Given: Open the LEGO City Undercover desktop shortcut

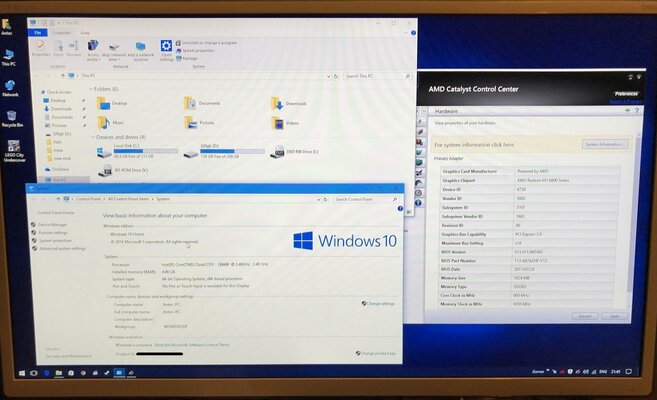Looking at the screenshot, I should [x=12, y=148].
